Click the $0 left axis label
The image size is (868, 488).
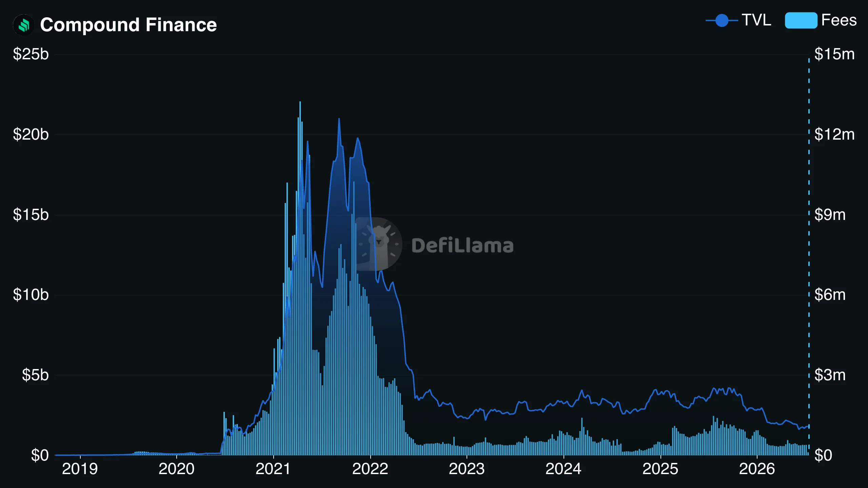coord(40,455)
